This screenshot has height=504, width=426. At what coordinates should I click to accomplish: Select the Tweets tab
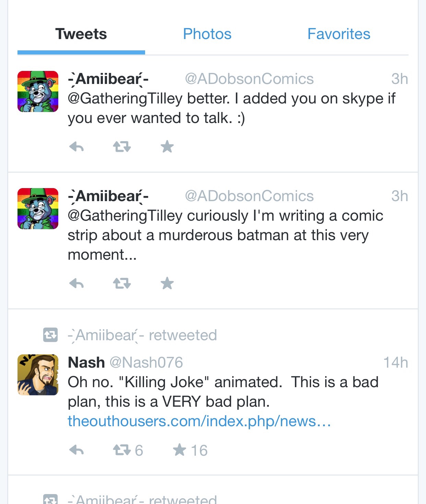[81, 34]
